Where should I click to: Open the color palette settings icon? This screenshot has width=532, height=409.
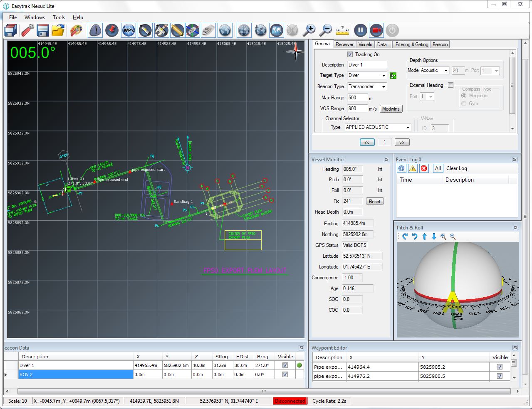tap(76, 30)
